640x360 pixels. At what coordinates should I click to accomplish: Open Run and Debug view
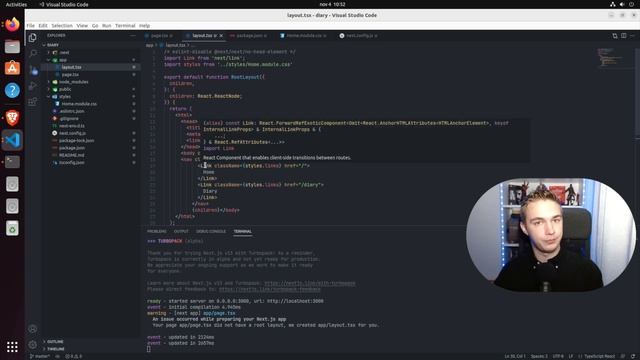pos(33,86)
